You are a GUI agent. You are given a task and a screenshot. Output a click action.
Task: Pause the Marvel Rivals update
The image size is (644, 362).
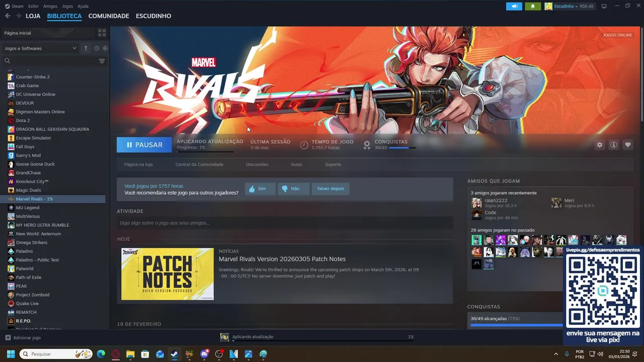144,145
